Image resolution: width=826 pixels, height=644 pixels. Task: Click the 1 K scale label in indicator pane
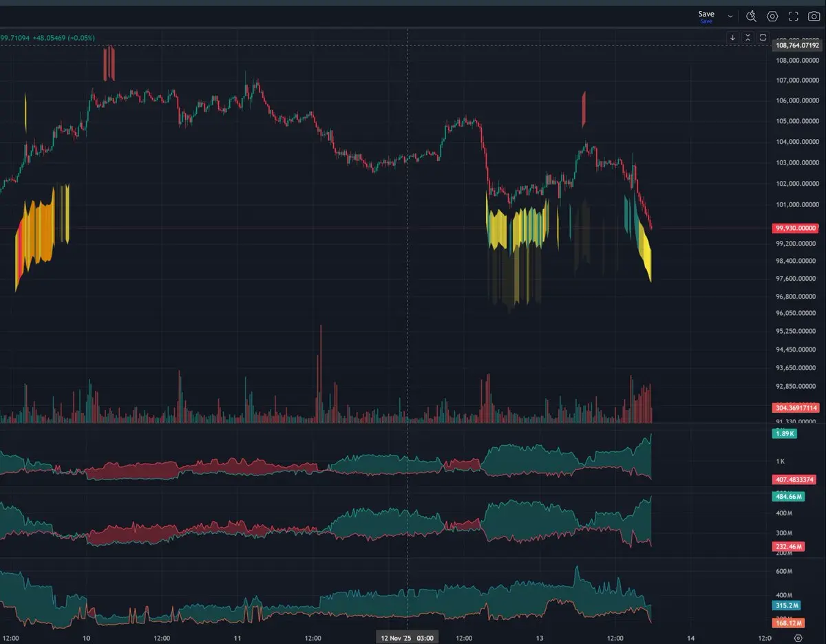780,461
